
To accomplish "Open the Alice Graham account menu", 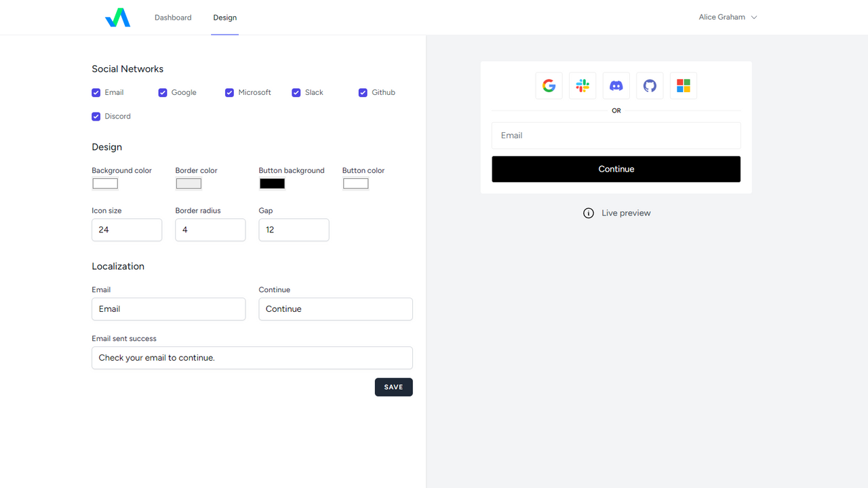I will pyautogui.click(x=721, y=17).
